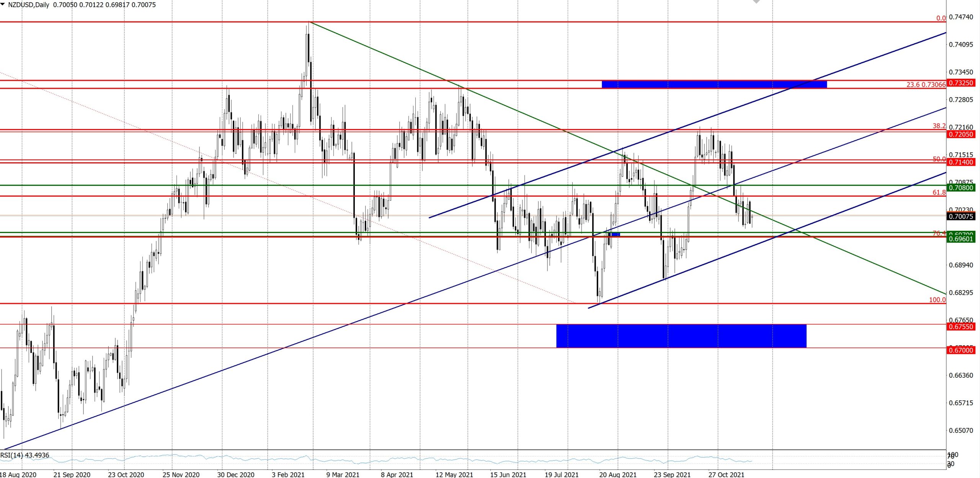
Task: Click the red 0.67550 price label
Action: coord(961,327)
